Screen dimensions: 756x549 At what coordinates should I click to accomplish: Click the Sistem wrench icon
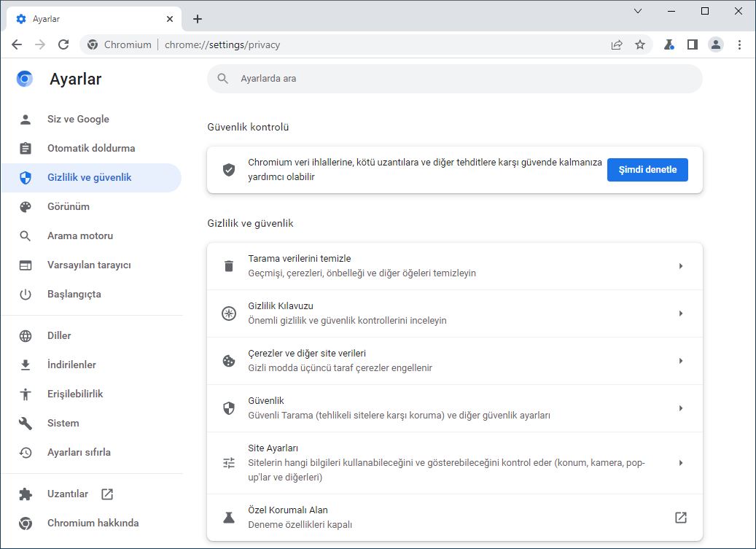point(26,423)
